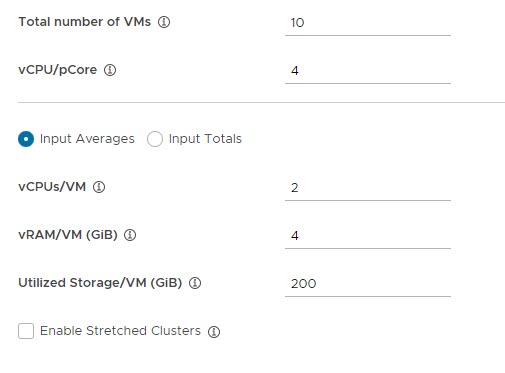
Task: Open Enable Stretched Clusters info icon
Action: [x=214, y=331]
